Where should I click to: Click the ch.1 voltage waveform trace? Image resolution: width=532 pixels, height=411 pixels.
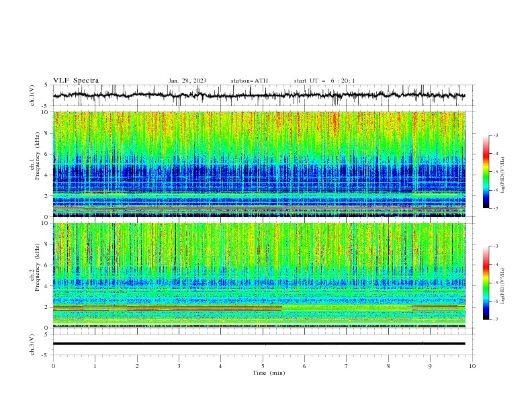259,95
